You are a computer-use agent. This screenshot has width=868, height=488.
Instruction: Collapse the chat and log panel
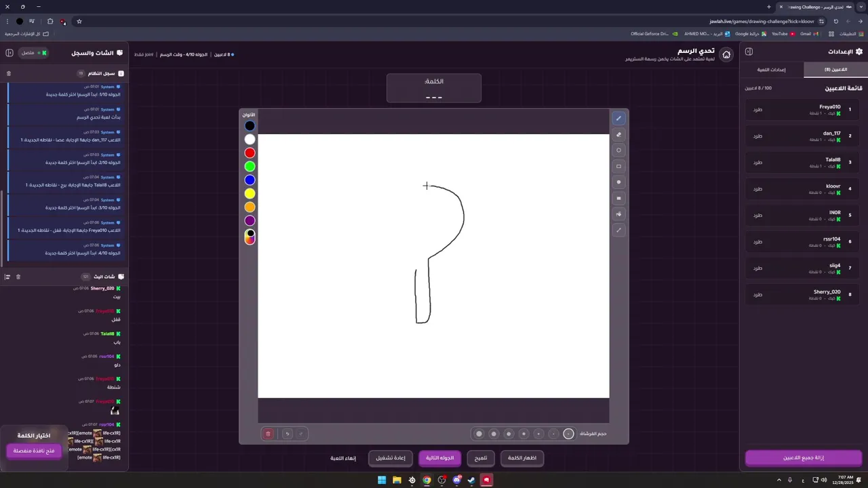[x=9, y=52]
